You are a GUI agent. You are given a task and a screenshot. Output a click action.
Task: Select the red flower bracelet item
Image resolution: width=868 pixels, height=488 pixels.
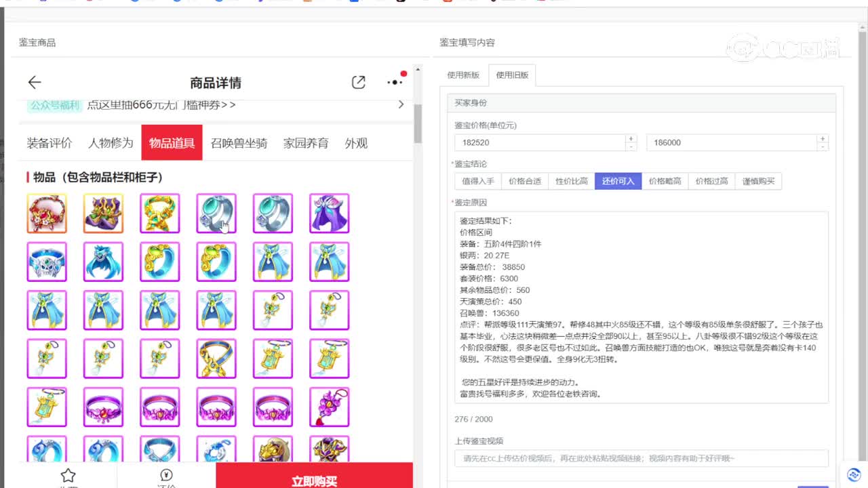pos(47,213)
